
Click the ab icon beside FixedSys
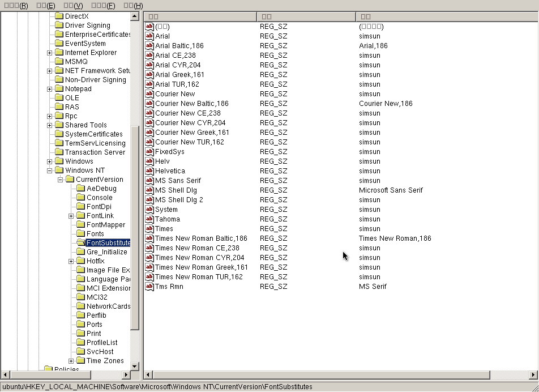coord(149,152)
